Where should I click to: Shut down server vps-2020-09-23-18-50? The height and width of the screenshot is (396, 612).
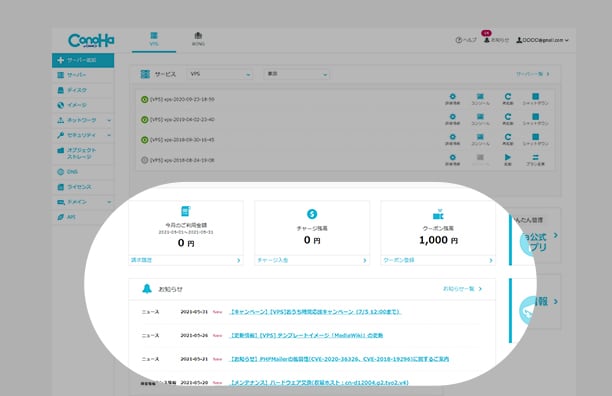[x=536, y=99]
